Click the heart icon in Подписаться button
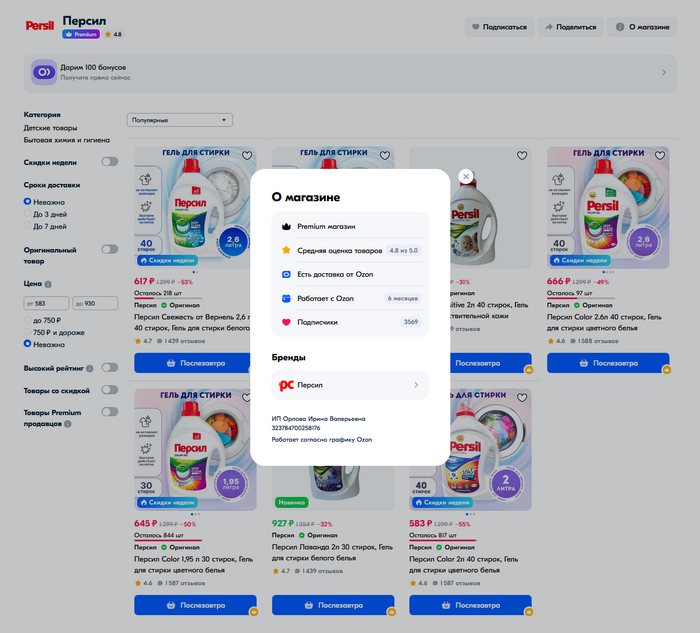 click(476, 27)
